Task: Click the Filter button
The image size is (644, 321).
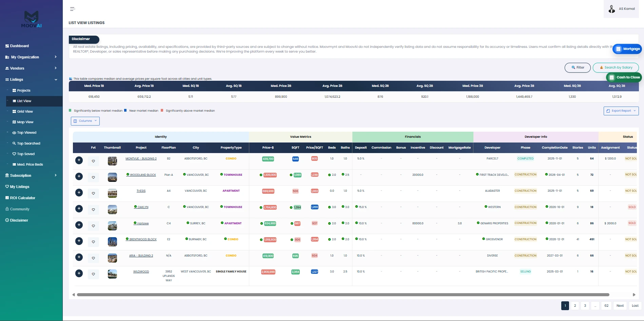Action: (578, 68)
